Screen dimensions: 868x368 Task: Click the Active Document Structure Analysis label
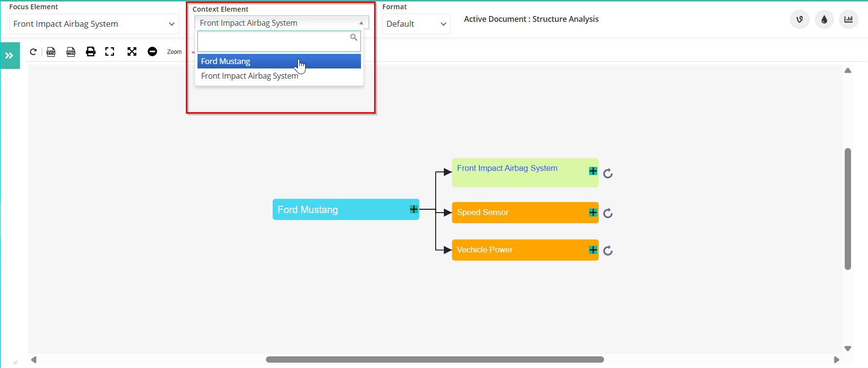pos(531,19)
